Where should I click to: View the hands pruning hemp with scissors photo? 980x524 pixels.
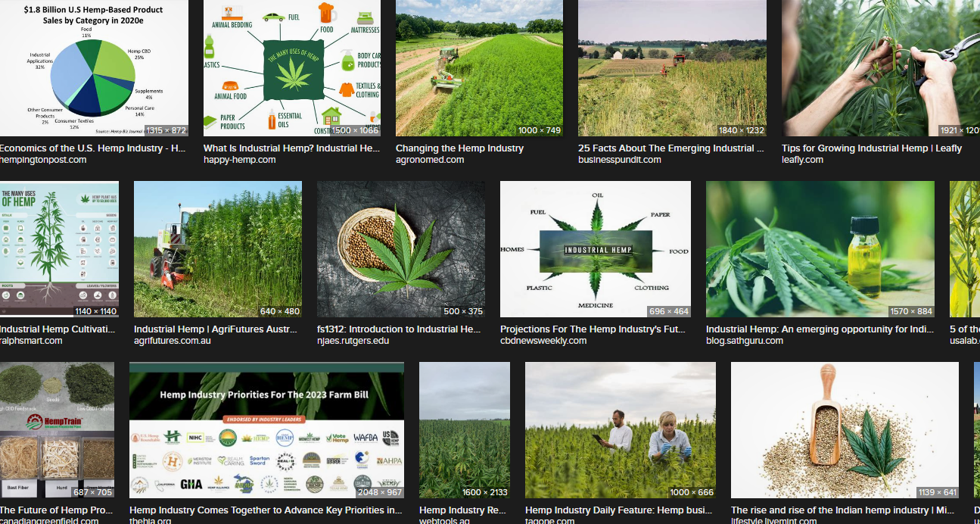click(881, 68)
